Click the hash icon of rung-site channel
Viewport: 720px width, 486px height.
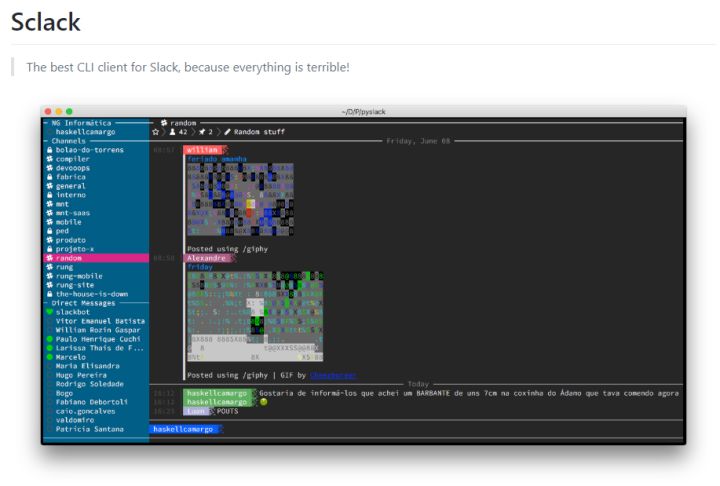50,285
